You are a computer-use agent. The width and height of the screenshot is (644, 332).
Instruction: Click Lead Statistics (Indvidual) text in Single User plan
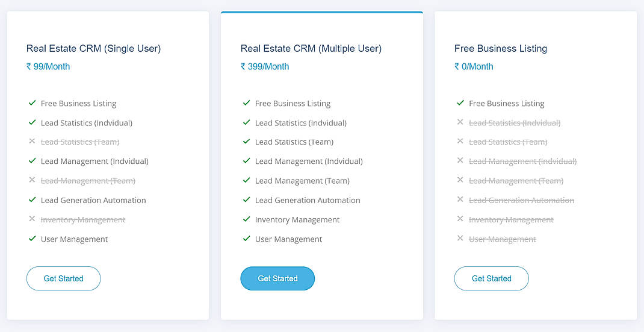tap(87, 123)
